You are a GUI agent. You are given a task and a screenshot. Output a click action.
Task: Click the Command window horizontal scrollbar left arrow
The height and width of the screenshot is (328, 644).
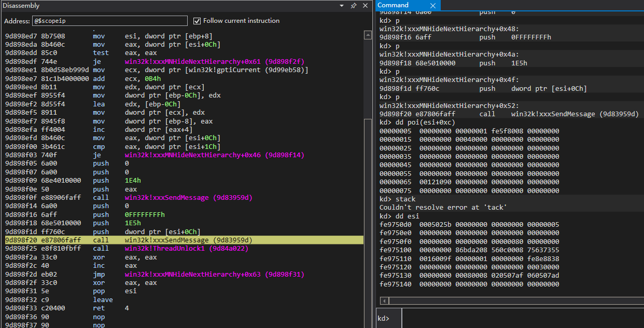point(384,301)
